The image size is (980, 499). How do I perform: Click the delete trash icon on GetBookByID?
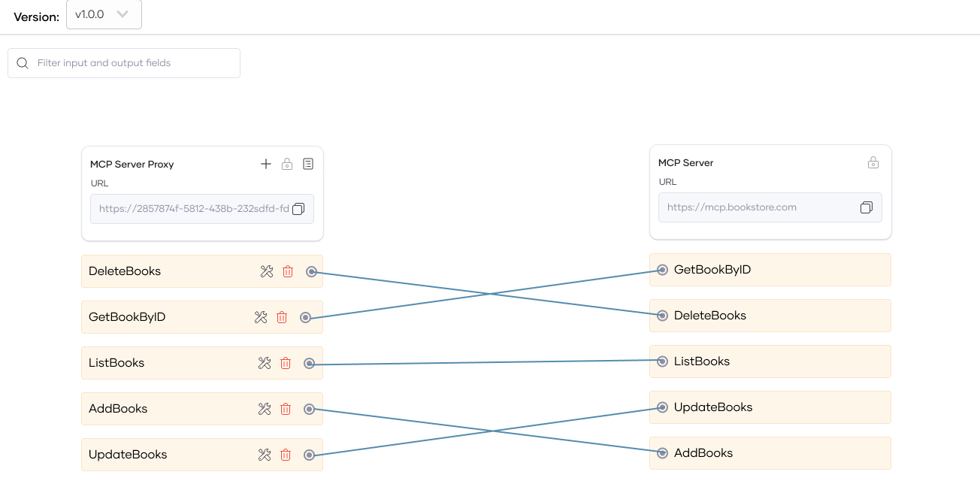(282, 317)
